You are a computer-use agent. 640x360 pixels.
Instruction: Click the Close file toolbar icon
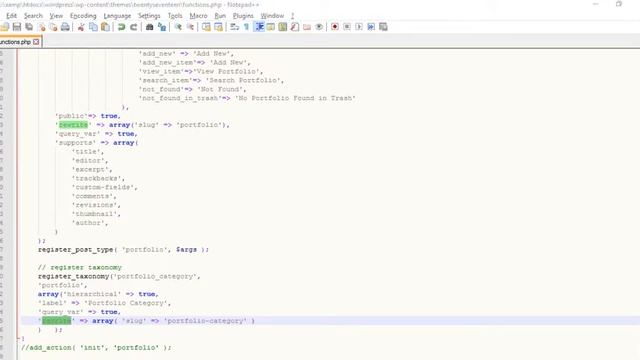tap(41, 27)
